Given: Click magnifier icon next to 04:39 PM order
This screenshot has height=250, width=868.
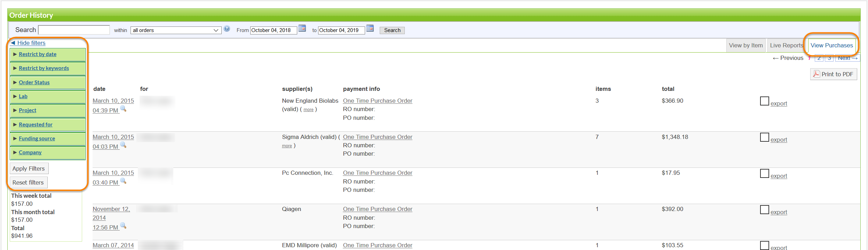Looking at the screenshot, I should tap(123, 109).
